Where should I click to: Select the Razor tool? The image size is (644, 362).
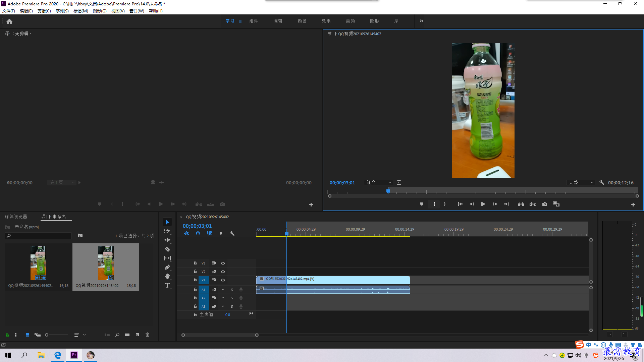(x=167, y=249)
